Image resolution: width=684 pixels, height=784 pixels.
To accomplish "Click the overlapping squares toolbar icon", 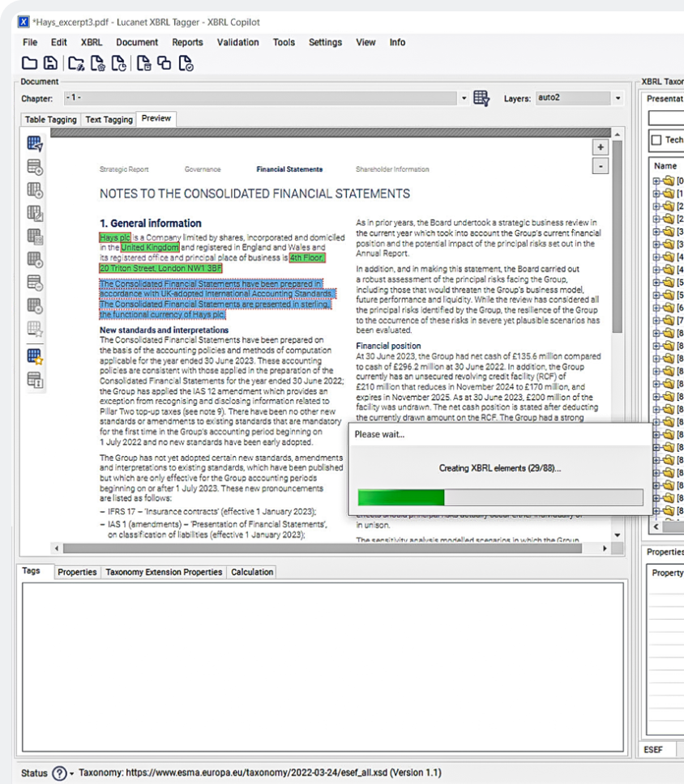I will click(x=165, y=63).
